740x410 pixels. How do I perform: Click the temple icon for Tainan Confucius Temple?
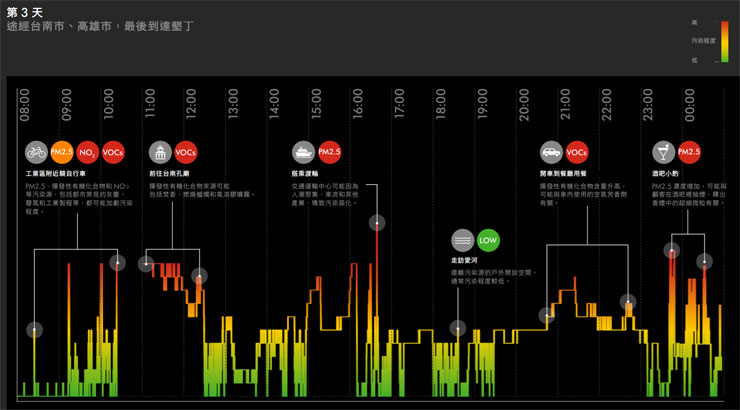coord(160,153)
